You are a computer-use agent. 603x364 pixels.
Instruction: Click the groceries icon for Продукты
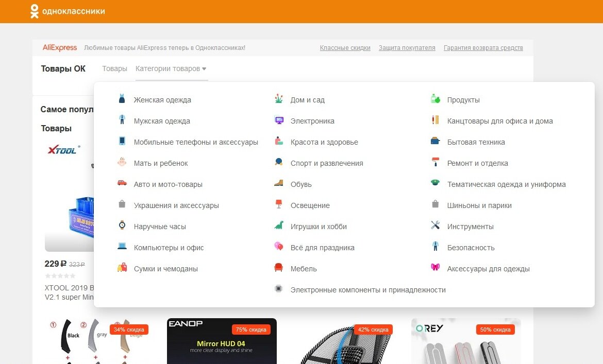pyautogui.click(x=435, y=99)
